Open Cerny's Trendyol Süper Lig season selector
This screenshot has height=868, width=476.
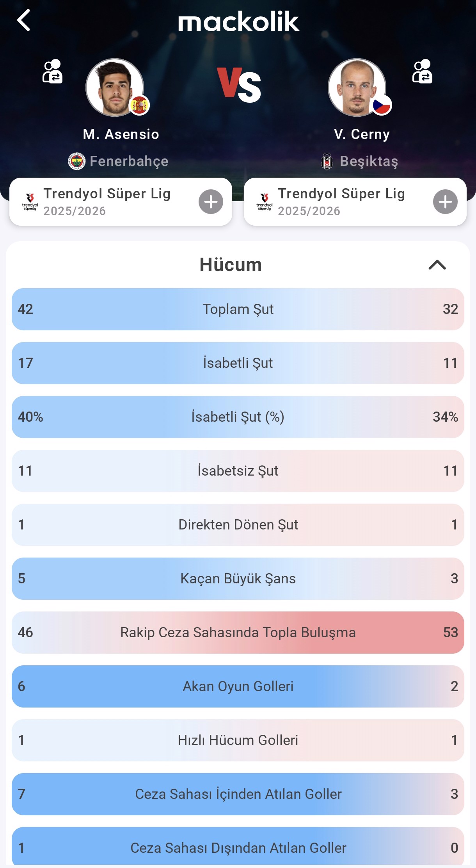click(355, 202)
